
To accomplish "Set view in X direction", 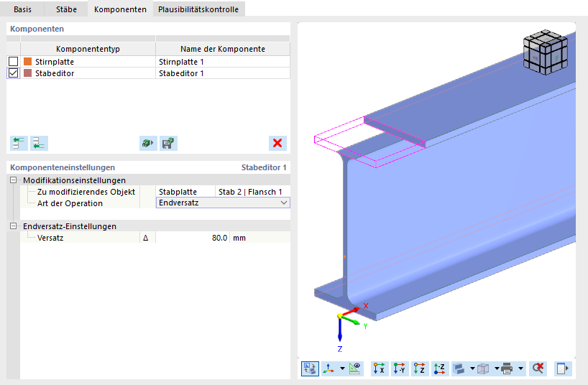I will point(379,368).
